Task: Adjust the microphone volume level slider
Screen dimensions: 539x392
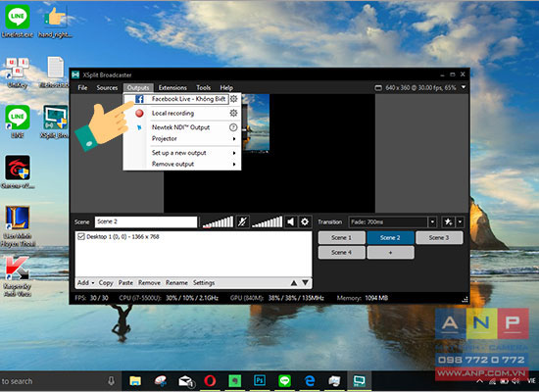Action: tap(218, 221)
